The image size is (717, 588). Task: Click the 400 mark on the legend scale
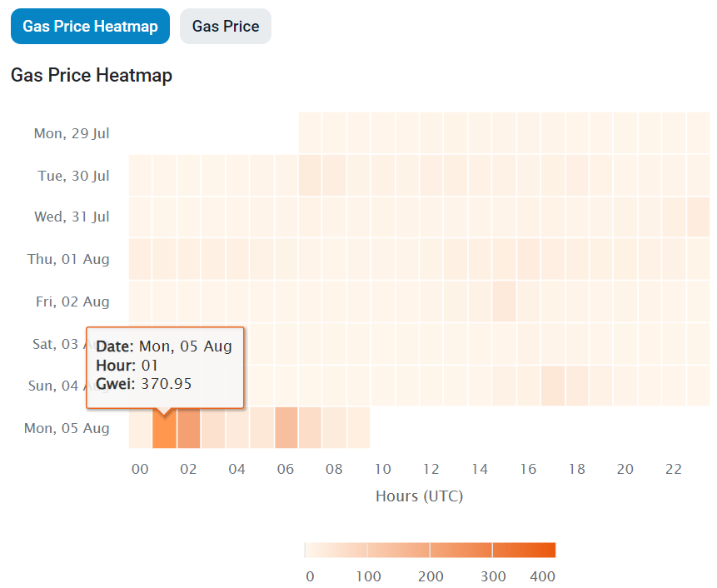click(542, 576)
